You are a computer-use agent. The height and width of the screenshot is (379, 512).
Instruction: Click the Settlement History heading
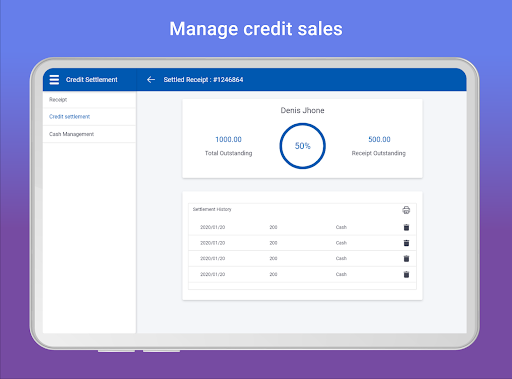click(212, 209)
